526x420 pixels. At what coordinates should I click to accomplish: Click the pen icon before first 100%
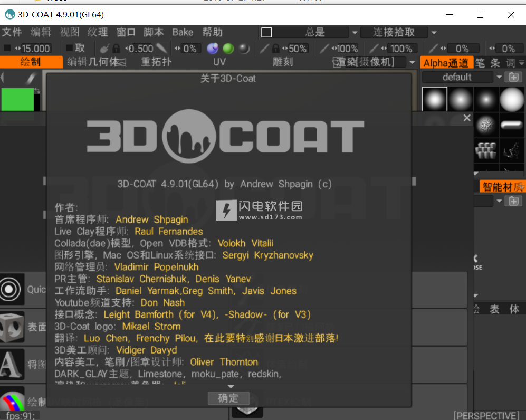(324, 49)
